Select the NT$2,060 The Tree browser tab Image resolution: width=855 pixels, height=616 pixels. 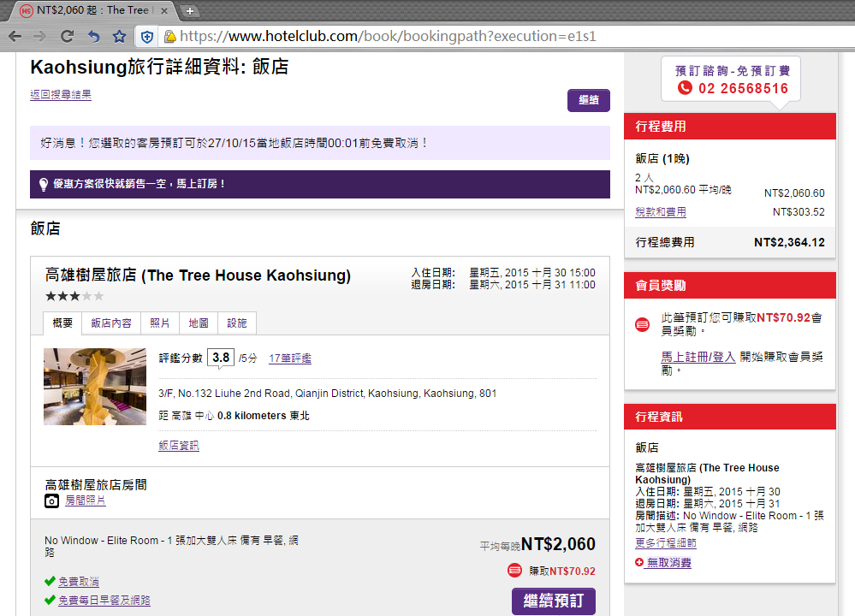click(92, 10)
